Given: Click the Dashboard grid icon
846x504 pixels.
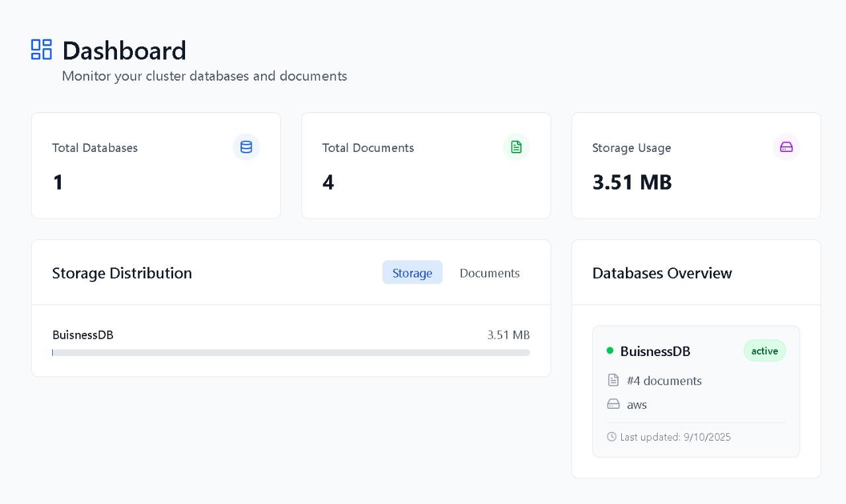Looking at the screenshot, I should point(42,50).
